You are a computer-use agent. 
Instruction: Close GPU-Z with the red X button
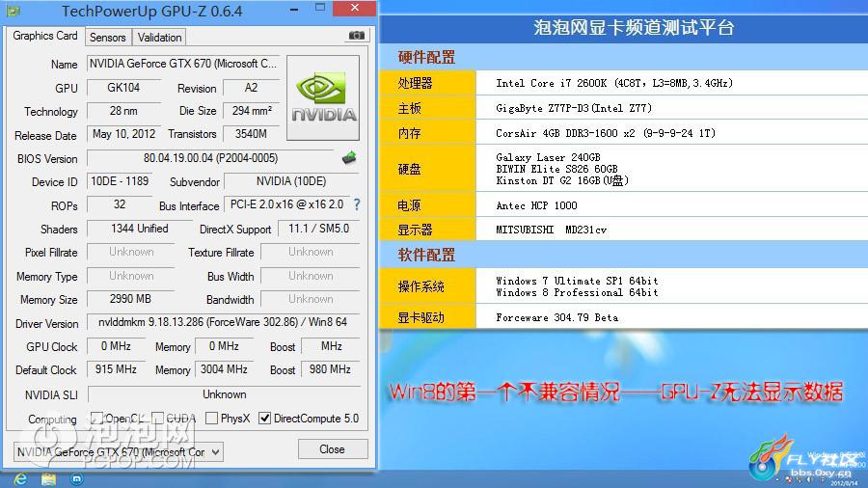point(355,8)
